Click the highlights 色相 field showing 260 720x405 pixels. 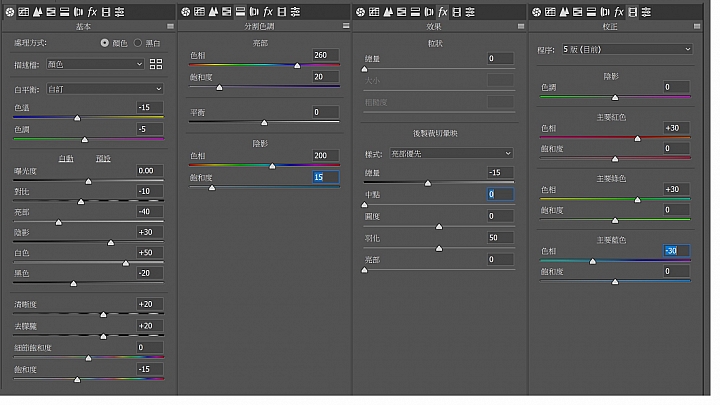326,55
